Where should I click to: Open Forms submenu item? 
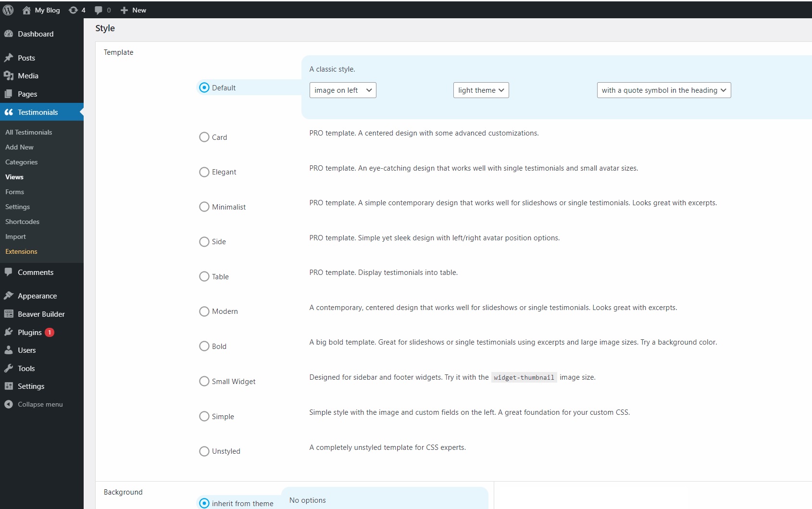[15, 192]
